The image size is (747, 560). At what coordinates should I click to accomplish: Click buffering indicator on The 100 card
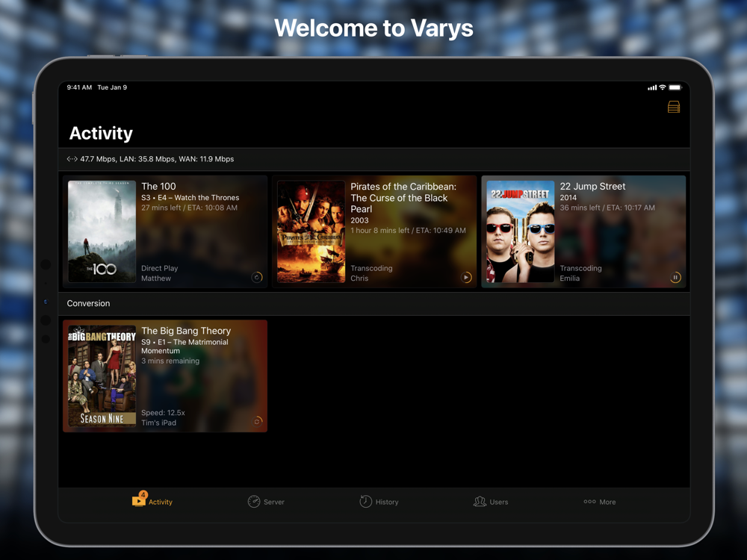pos(257,277)
